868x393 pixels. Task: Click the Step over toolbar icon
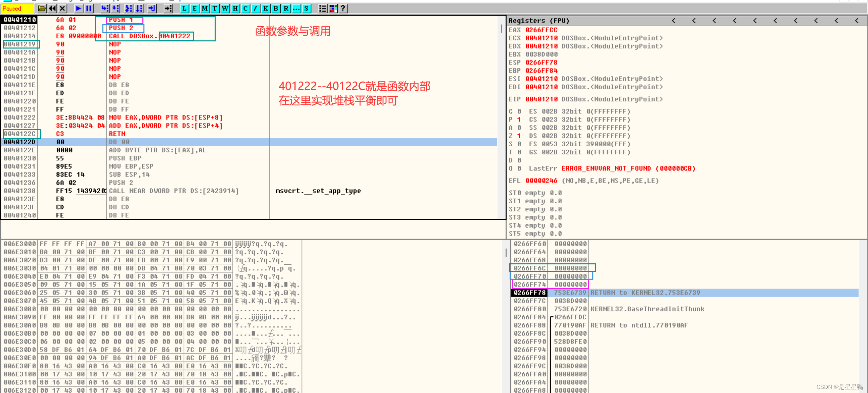pos(116,8)
